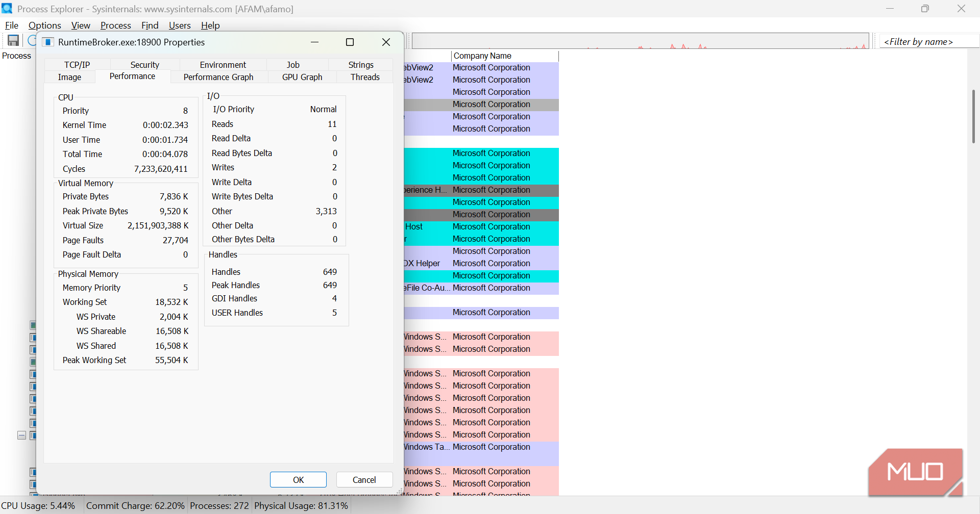Switch to the Performance Graph tab

pyautogui.click(x=218, y=77)
